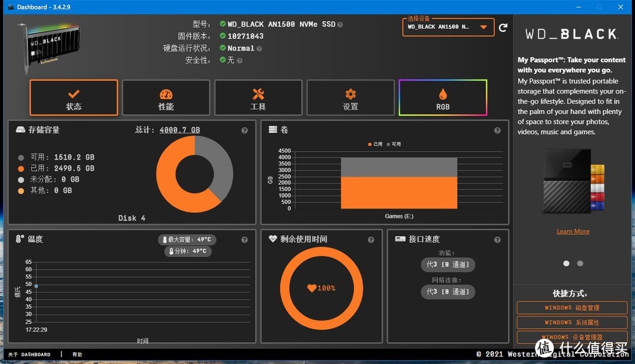Click the My Passport drive advertisement image
Viewport: 635px width, 364px height.
tap(573, 181)
